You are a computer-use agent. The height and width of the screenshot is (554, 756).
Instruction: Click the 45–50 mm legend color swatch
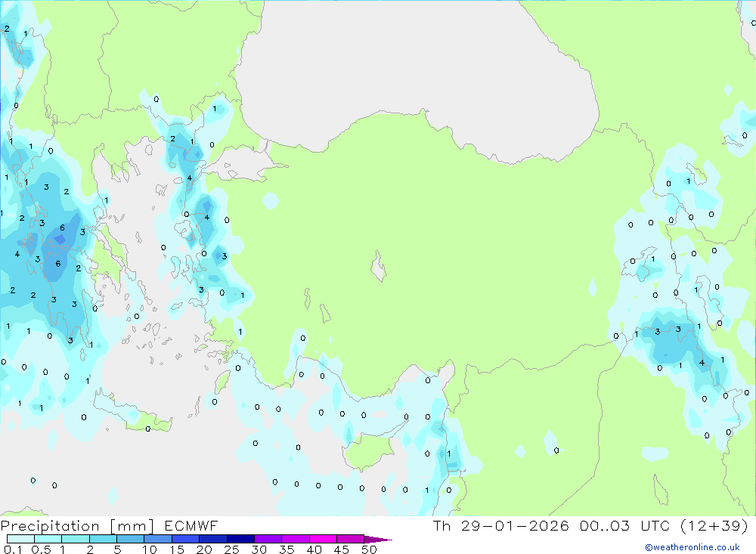351,539
